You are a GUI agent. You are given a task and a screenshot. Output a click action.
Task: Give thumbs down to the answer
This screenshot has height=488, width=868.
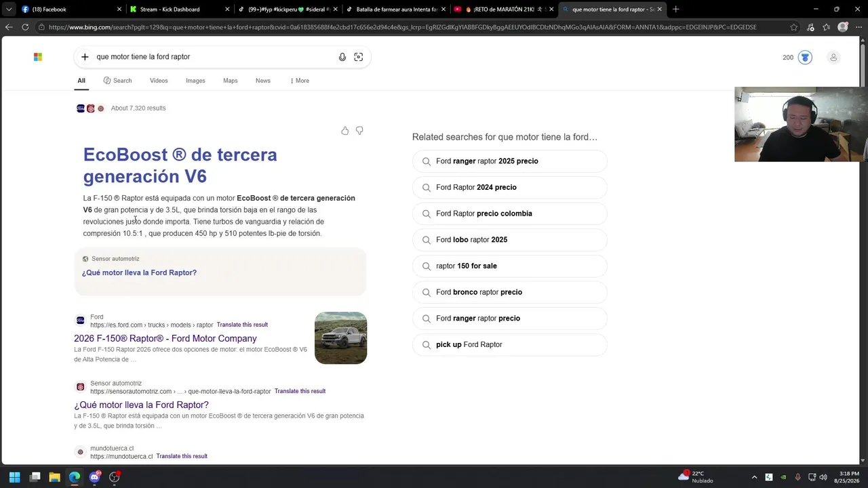359,130
